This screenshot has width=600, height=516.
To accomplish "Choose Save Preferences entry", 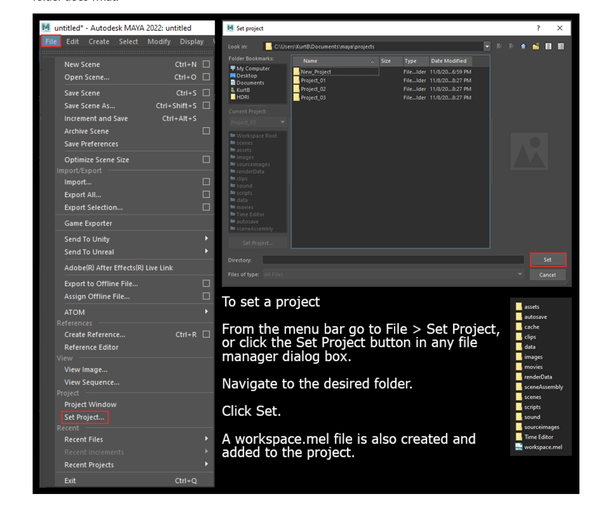I will tap(91, 144).
